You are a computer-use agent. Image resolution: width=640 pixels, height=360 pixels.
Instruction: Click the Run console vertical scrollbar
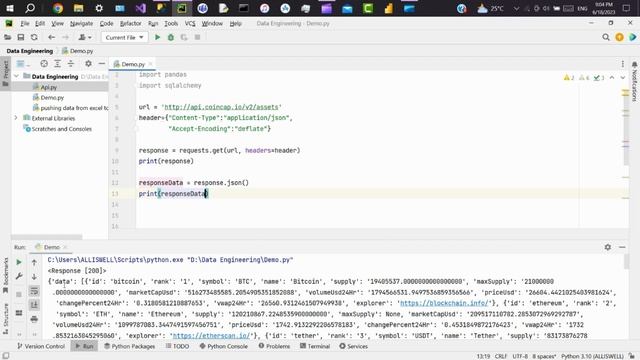(x=627, y=261)
